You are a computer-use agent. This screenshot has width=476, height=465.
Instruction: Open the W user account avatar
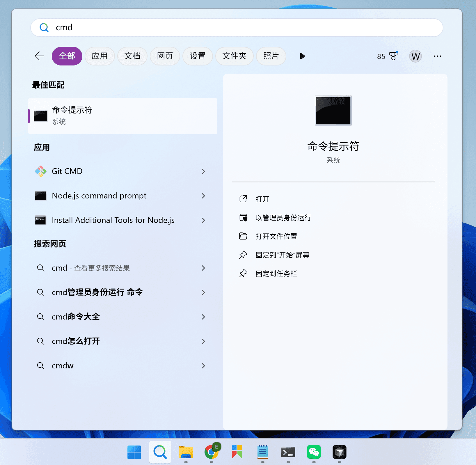(415, 56)
